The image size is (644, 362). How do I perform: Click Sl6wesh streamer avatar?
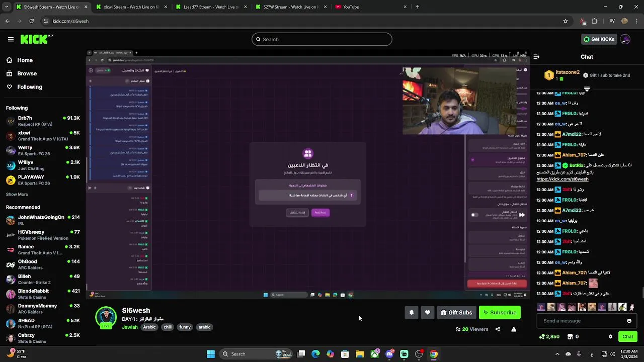tap(106, 317)
